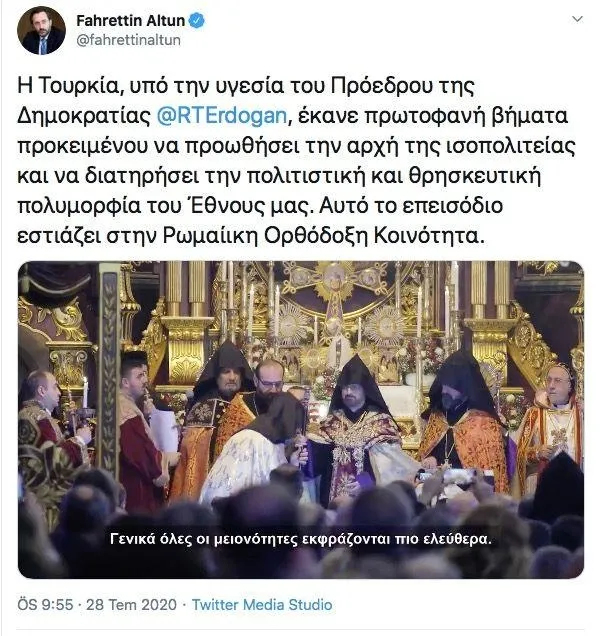The height and width of the screenshot is (636, 600).
Task: Click the "ÖS 9:55" time stamp
Action: [44, 605]
